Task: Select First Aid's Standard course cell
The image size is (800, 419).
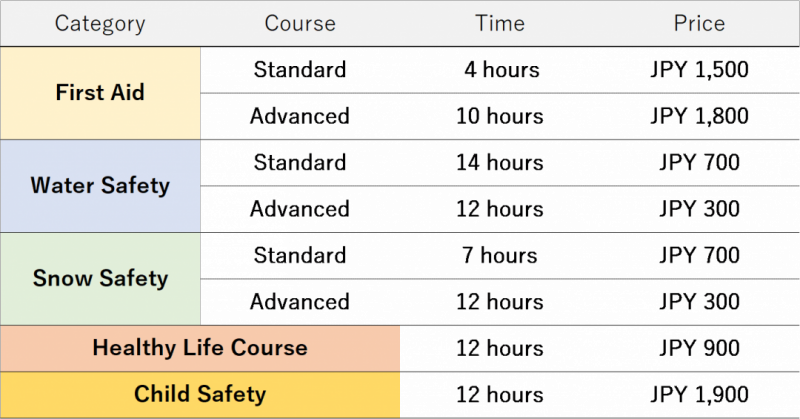Action: 300,70
